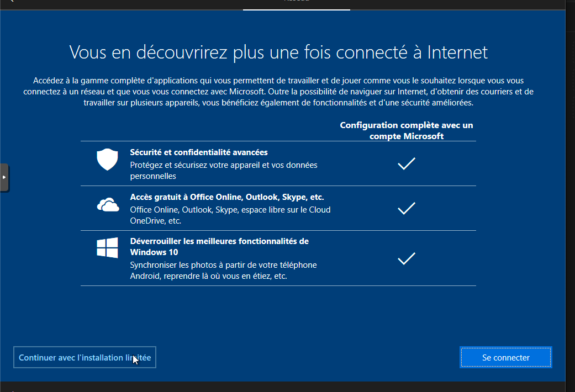Click the intro paragraph starting with Accédez
Viewport: 575px width, 392px height.
pos(278,92)
